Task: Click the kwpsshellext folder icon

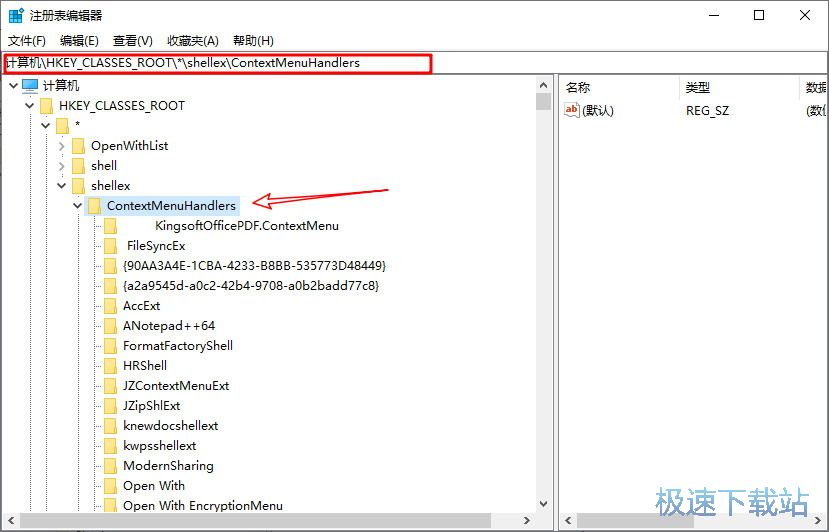Action: pos(110,446)
